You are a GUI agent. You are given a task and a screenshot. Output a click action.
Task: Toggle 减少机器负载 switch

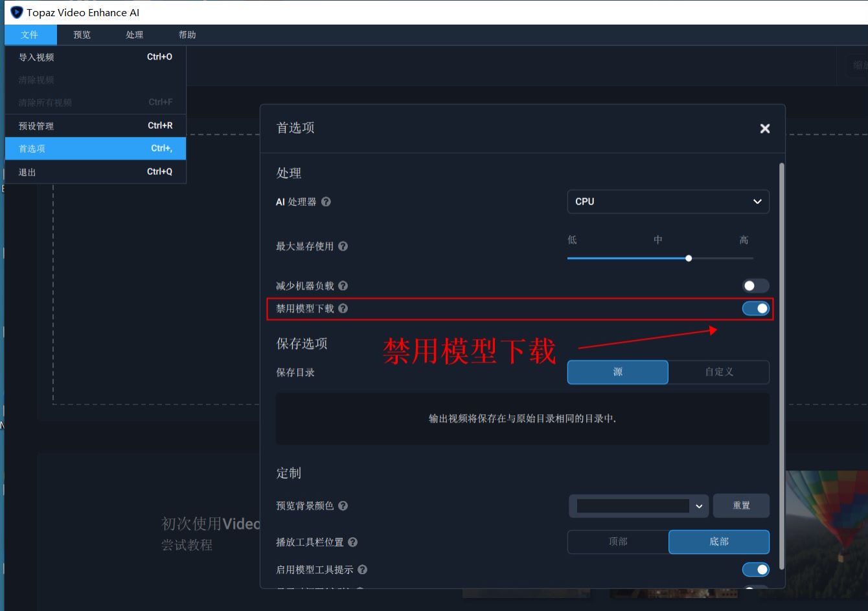coord(755,285)
